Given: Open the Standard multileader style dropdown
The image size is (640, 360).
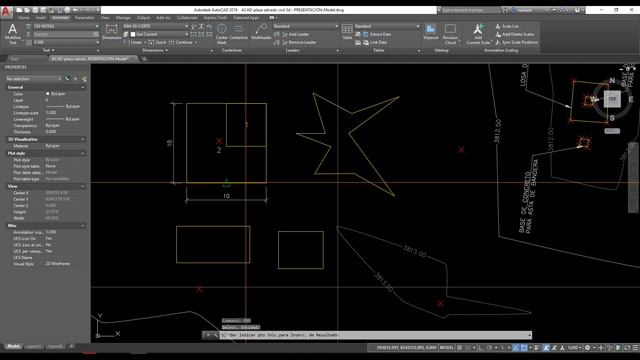Looking at the screenshot, I should 306,27.
